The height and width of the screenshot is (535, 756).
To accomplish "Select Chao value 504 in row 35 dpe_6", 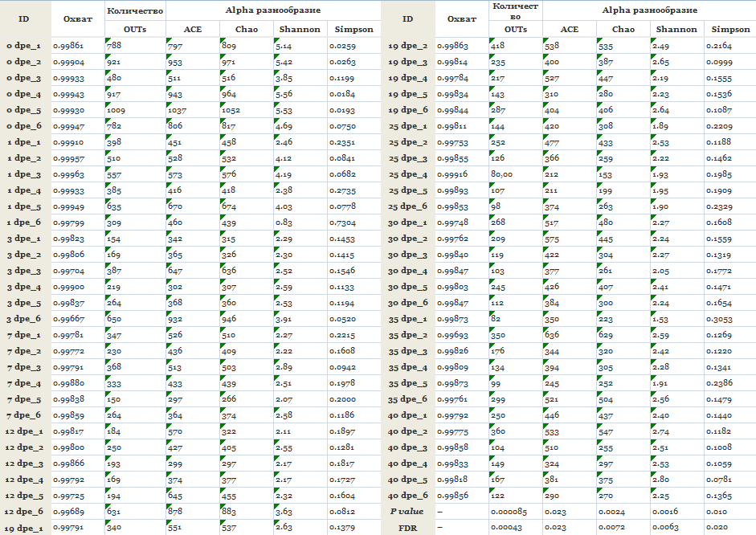I will (606, 399).
